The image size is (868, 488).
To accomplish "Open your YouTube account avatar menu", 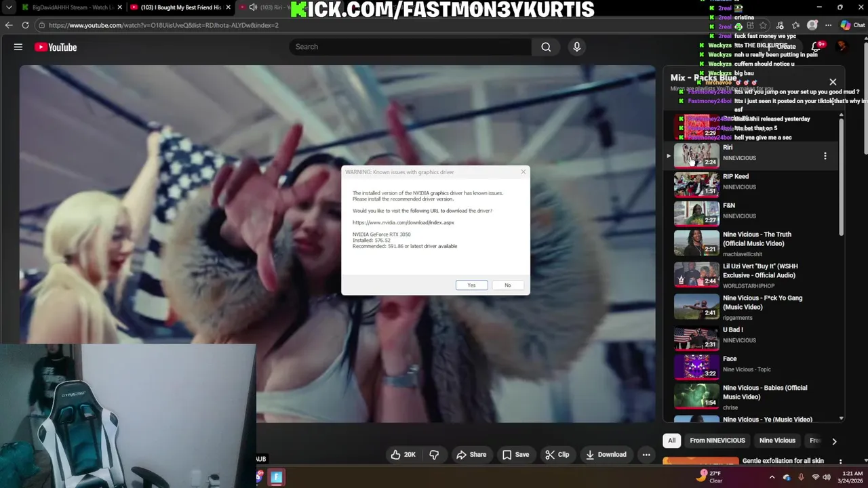I will point(842,47).
